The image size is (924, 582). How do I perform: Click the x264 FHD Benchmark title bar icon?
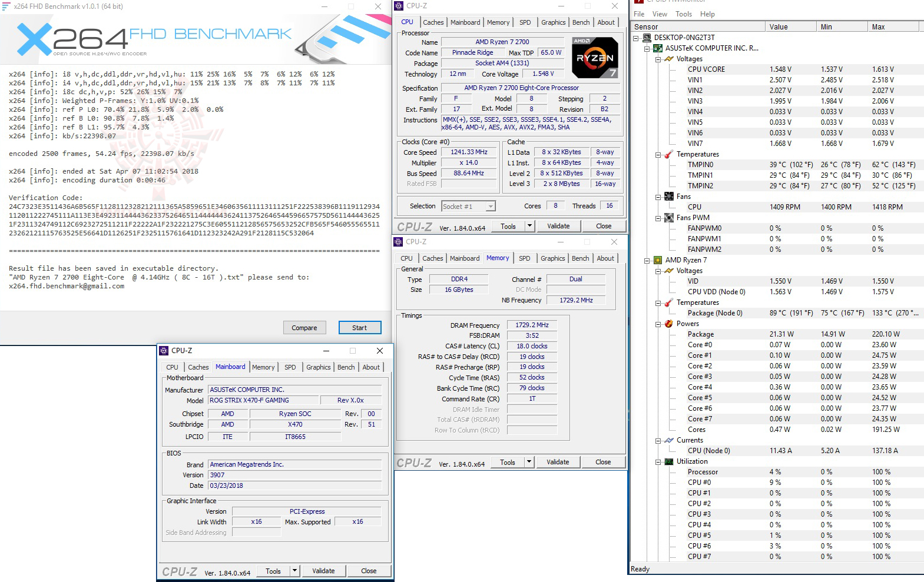click(x=6, y=6)
